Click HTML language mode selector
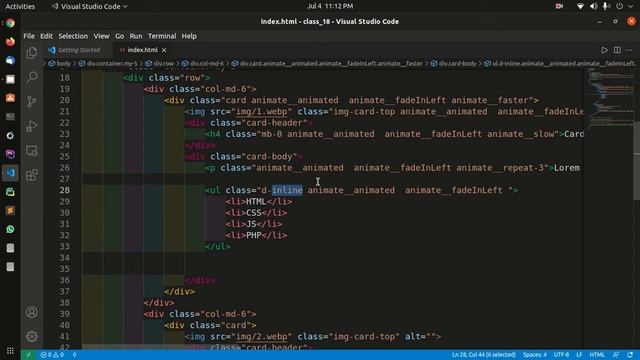This screenshot has width=640, height=360. pyautogui.click(x=597, y=355)
